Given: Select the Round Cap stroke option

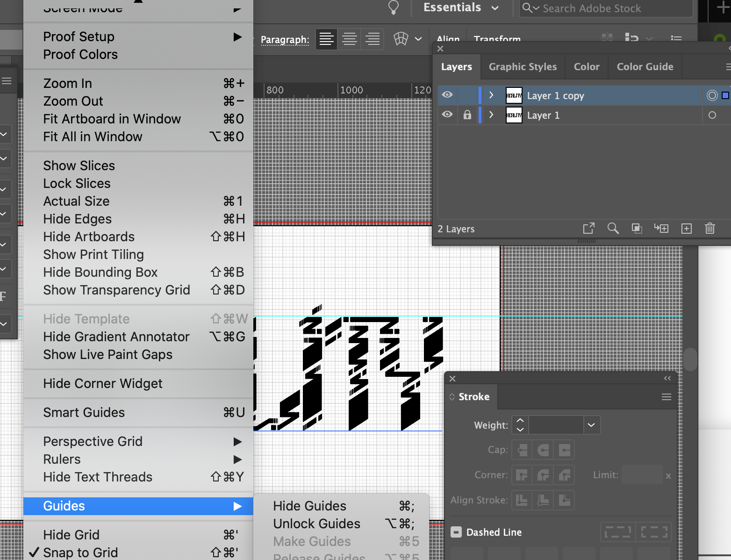Looking at the screenshot, I should [543, 450].
